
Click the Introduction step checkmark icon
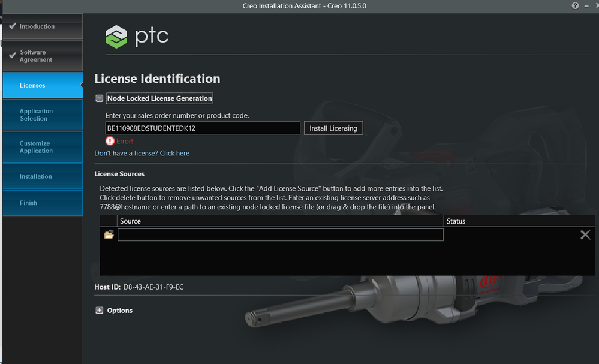coord(12,26)
